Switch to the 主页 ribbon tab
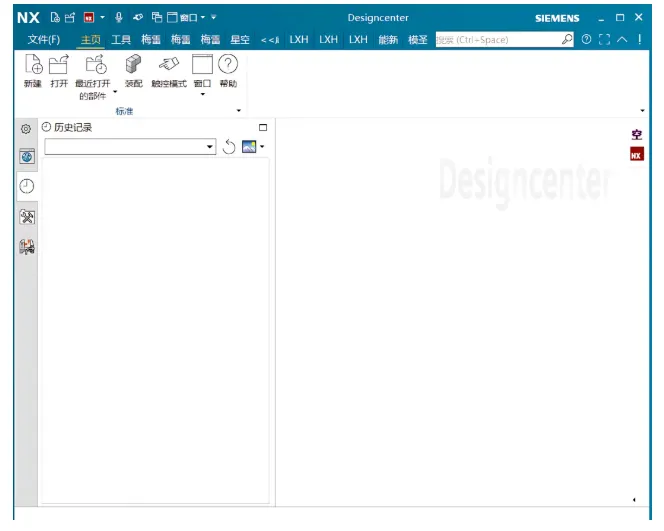 coord(91,40)
